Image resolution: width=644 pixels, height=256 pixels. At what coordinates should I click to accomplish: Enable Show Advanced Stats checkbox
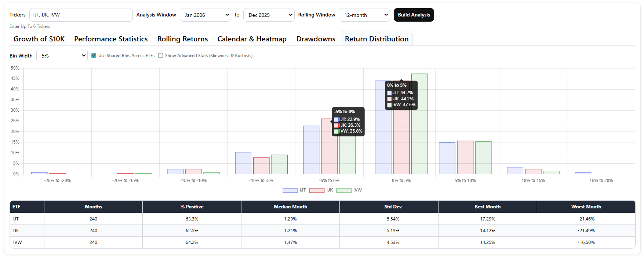(x=160, y=56)
